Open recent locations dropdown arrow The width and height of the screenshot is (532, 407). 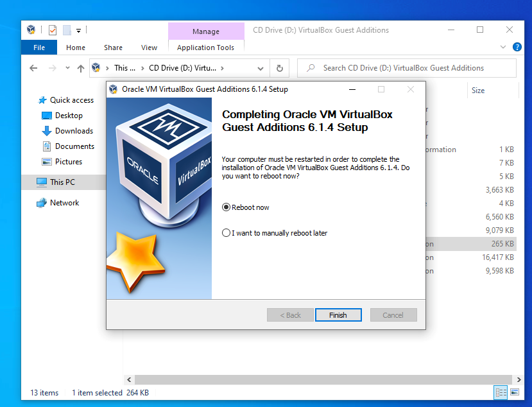pos(67,68)
